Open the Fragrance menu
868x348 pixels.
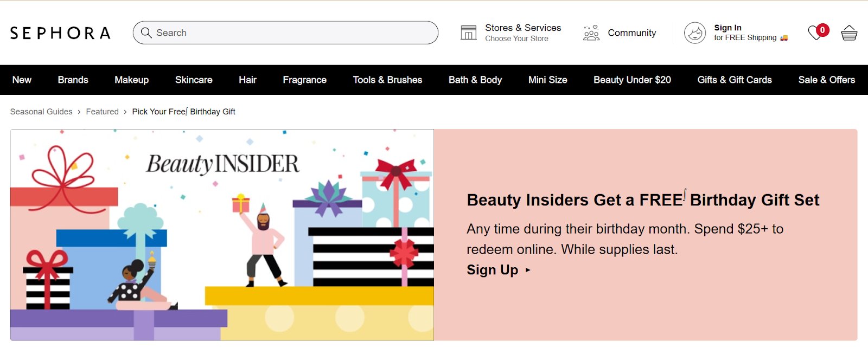click(304, 80)
